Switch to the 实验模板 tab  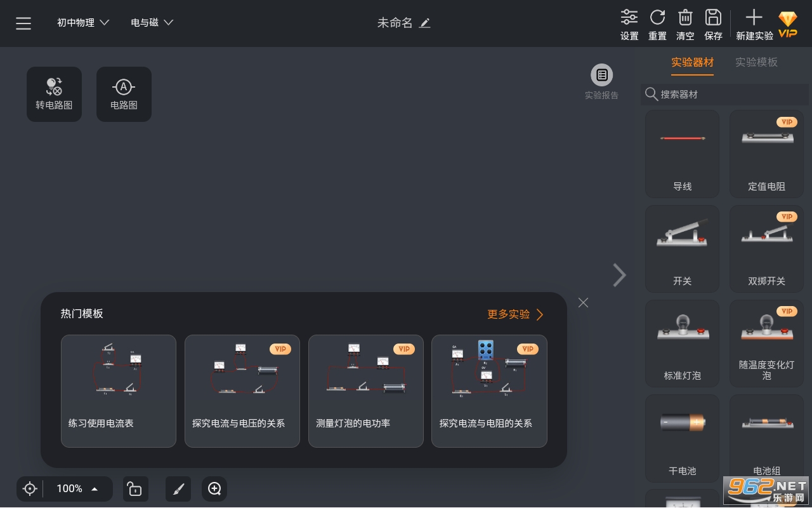pyautogui.click(x=756, y=62)
